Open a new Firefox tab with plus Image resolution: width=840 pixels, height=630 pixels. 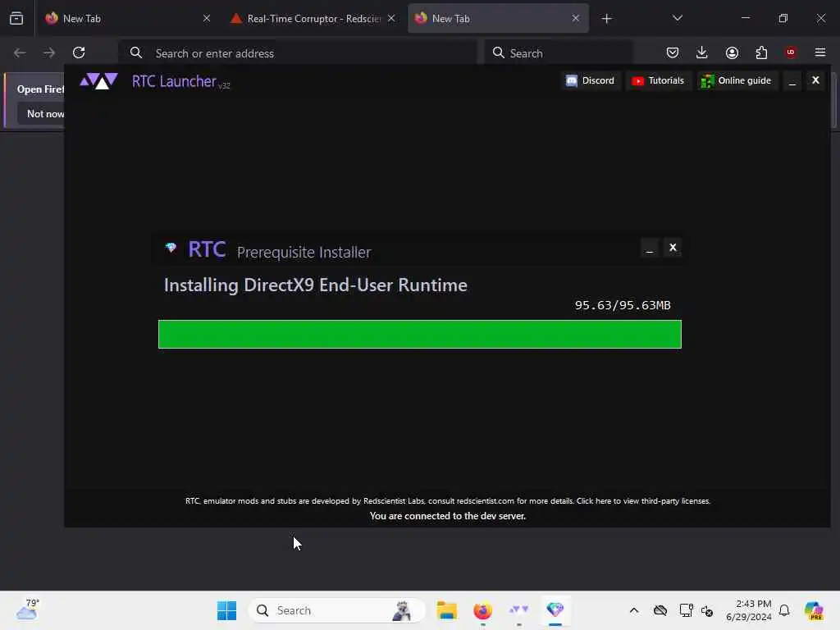click(606, 19)
